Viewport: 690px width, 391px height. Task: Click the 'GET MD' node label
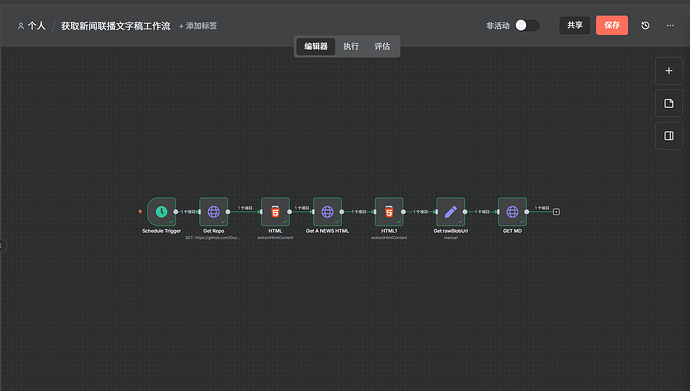[x=512, y=231]
